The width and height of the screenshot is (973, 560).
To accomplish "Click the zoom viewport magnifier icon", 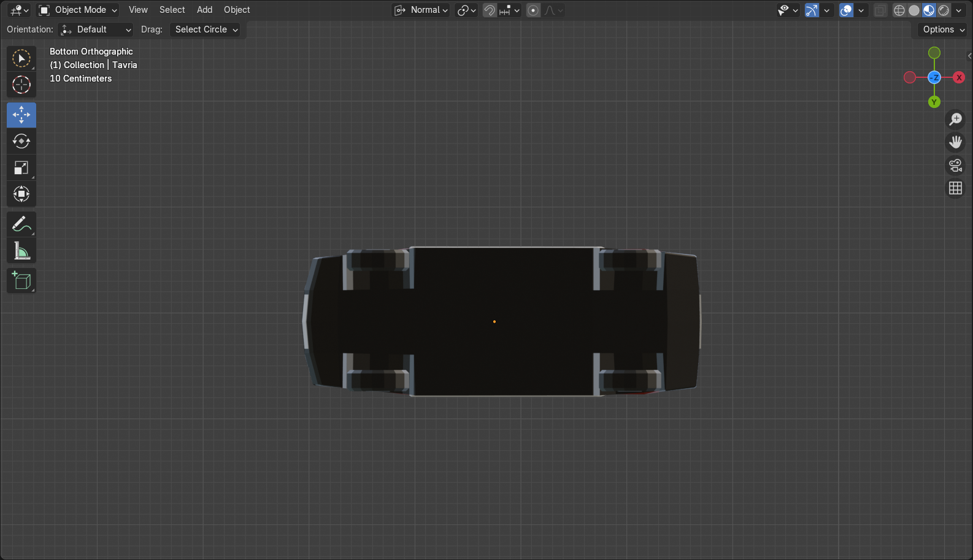I will pyautogui.click(x=955, y=119).
